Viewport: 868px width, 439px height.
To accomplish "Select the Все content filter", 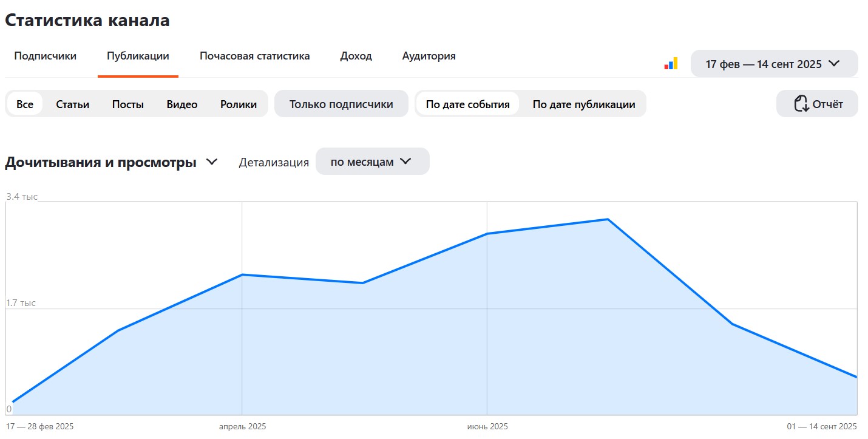I will coord(25,104).
